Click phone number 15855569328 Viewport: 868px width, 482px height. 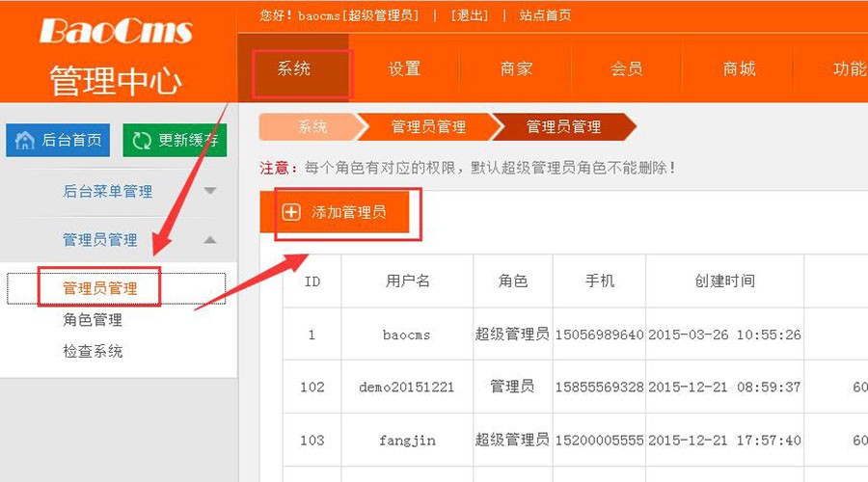point(600,388)
